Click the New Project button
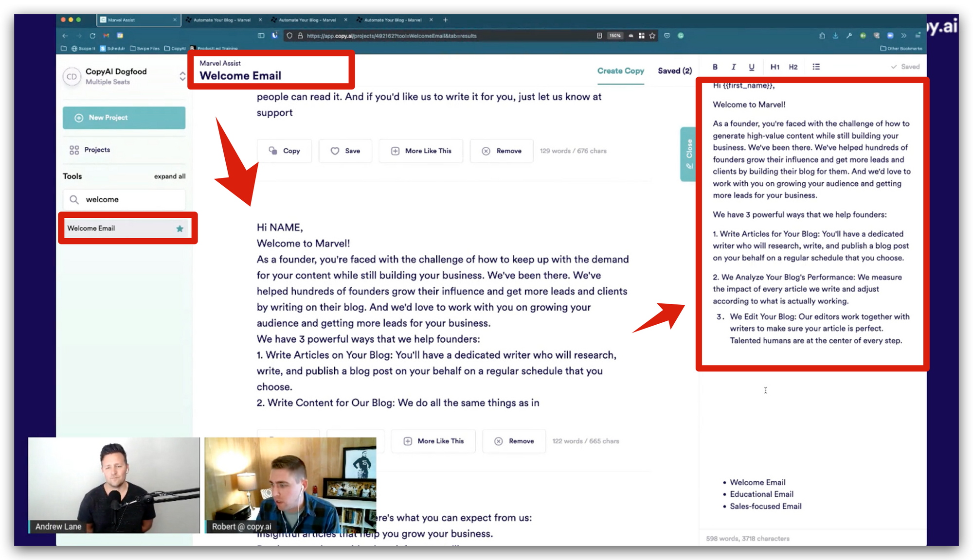The image size is (973, 560). [x=124, y=118]
